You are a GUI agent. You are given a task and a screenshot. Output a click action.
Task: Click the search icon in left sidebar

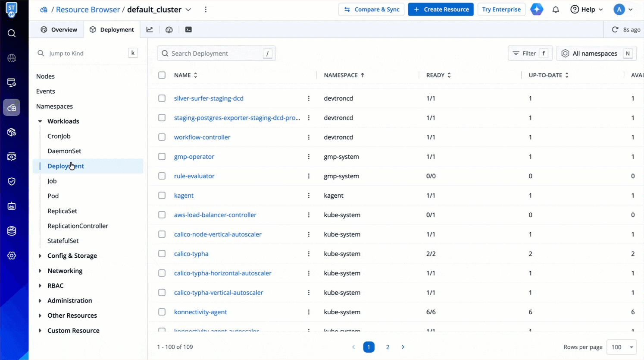click(12, 33)
